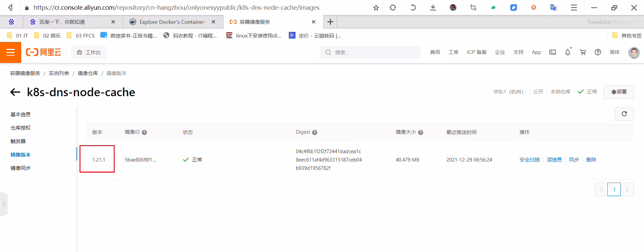Open the user avatar menu

pos(634,52)
